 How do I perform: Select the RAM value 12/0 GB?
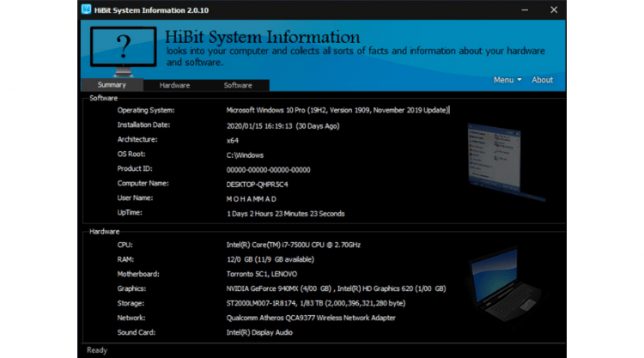(x=270, y=259)
